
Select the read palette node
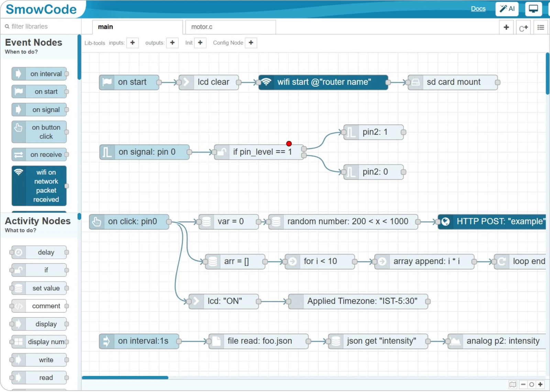point(39,378)
